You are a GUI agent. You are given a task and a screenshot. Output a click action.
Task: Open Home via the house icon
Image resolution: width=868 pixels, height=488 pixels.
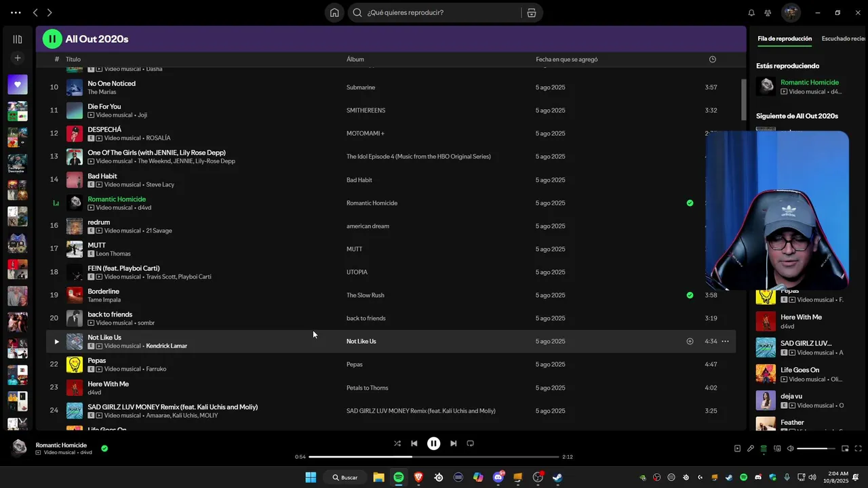pos(334,13)
